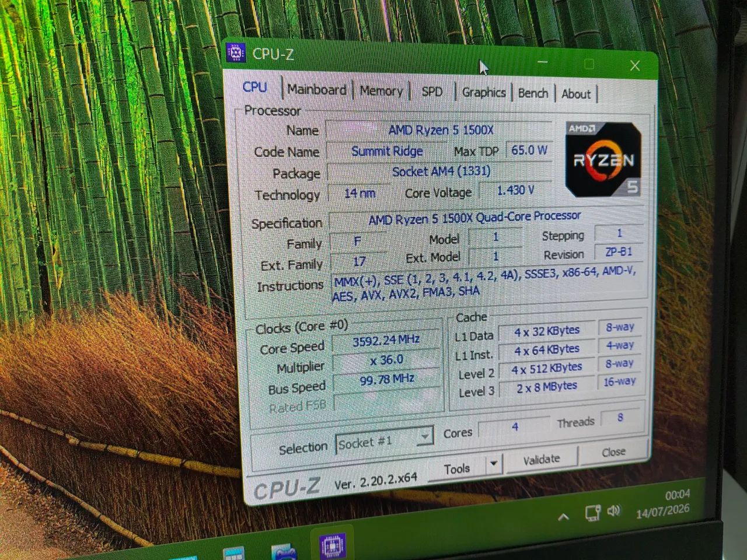Click the Close button in CPU-Z
This screenshot has height=560, width=747.
point(613,452)
